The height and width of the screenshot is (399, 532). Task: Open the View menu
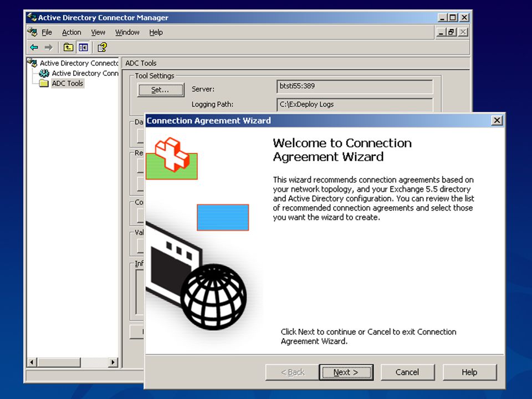[x=98, y=33]
